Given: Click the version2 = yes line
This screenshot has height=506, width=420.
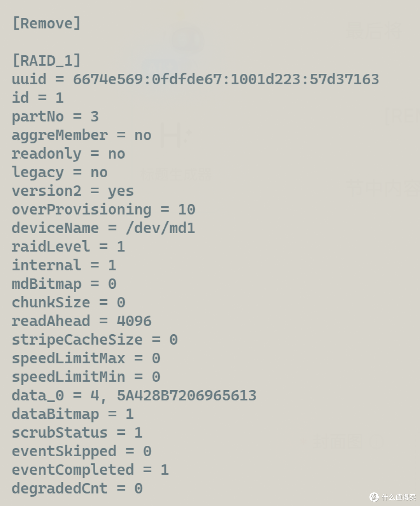Looking at the screenshot, I should pyautogui.click(x=73, y=191).
